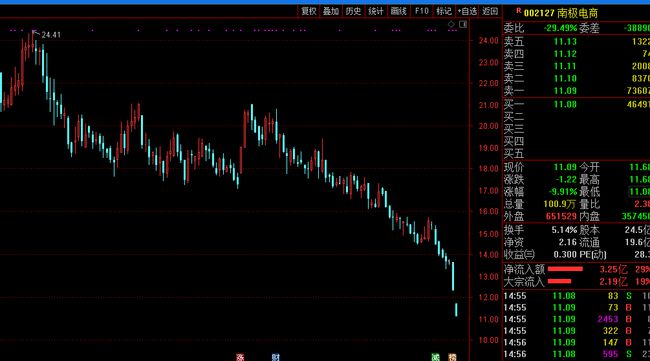Open the 历史 history view
The image size is (650, 361).
click(353, 11)
